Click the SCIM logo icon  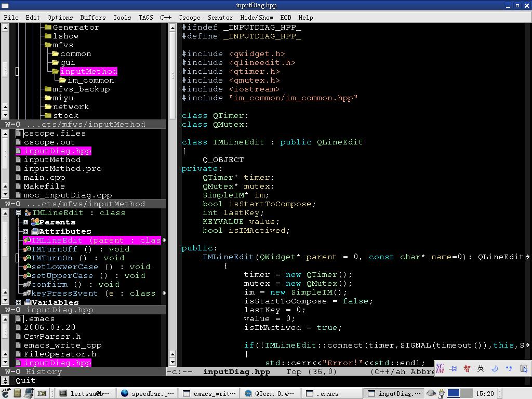click(x=440, y=368)
